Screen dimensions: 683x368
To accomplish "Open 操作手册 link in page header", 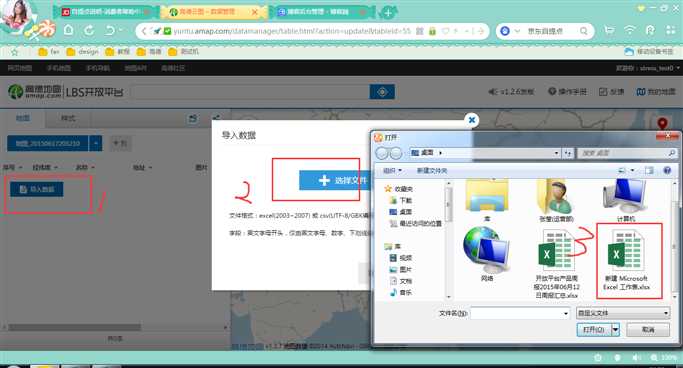I will tap(567, 91).
